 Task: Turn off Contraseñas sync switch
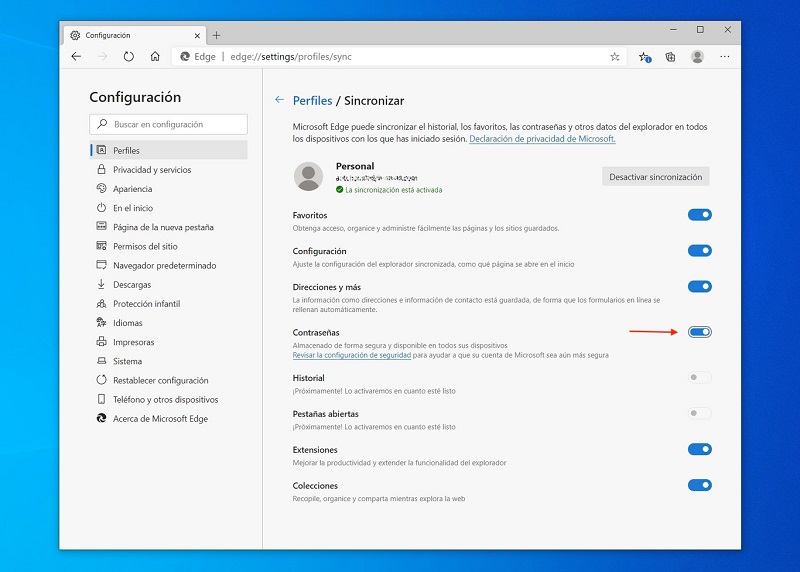tap(699, 332)
